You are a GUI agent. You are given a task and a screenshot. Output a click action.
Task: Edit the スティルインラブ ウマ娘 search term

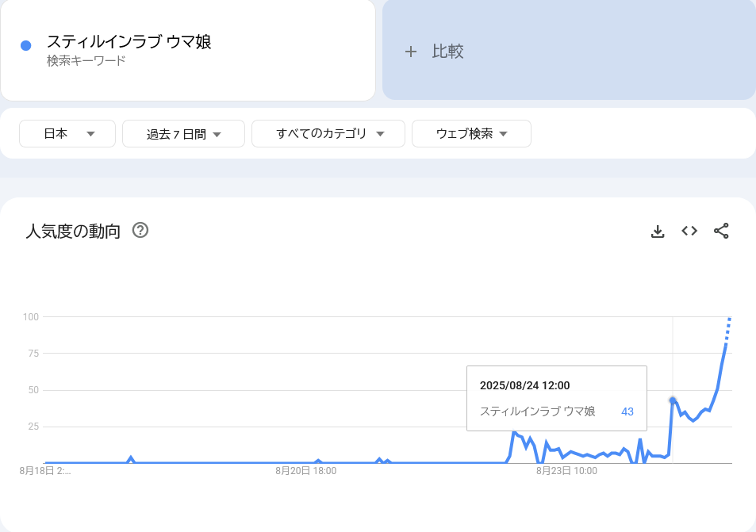(129, 42)
